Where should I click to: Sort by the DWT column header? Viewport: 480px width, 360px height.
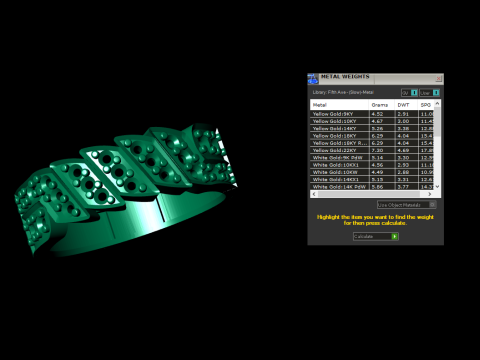tap(406, 105)
